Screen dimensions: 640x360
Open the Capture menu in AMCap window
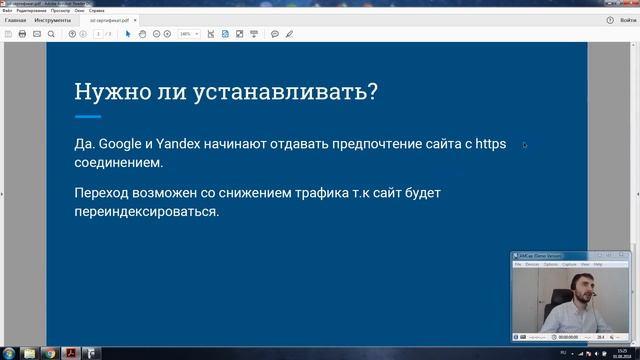point(569,264)
